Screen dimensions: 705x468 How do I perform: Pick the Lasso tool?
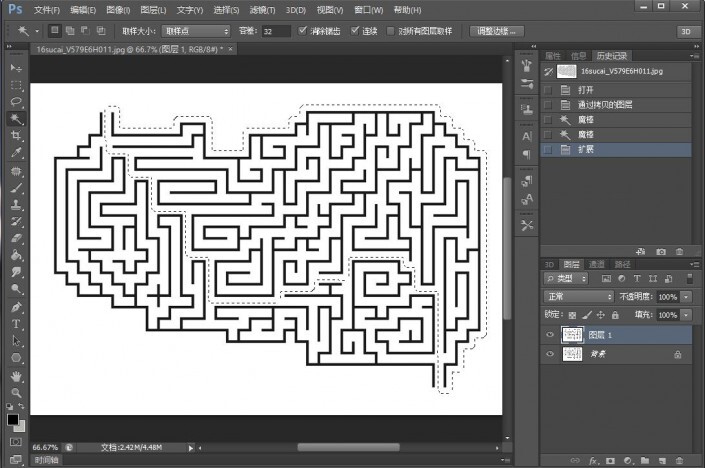click(x=16, y=101)
